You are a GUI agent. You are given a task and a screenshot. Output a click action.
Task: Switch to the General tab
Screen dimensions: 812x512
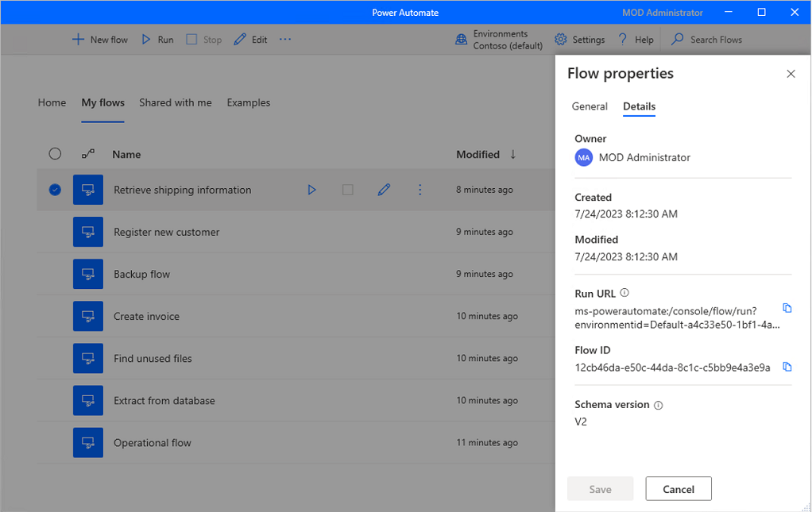590,106
